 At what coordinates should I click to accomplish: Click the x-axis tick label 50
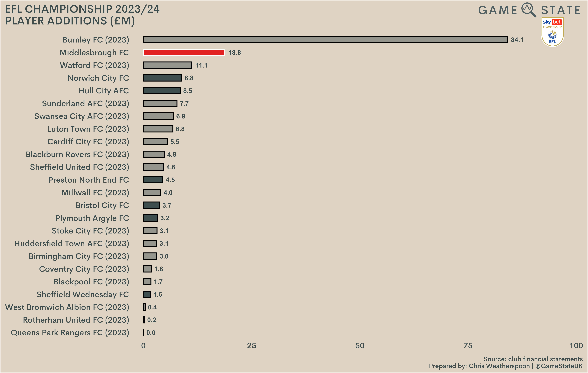tap(360, 346)
